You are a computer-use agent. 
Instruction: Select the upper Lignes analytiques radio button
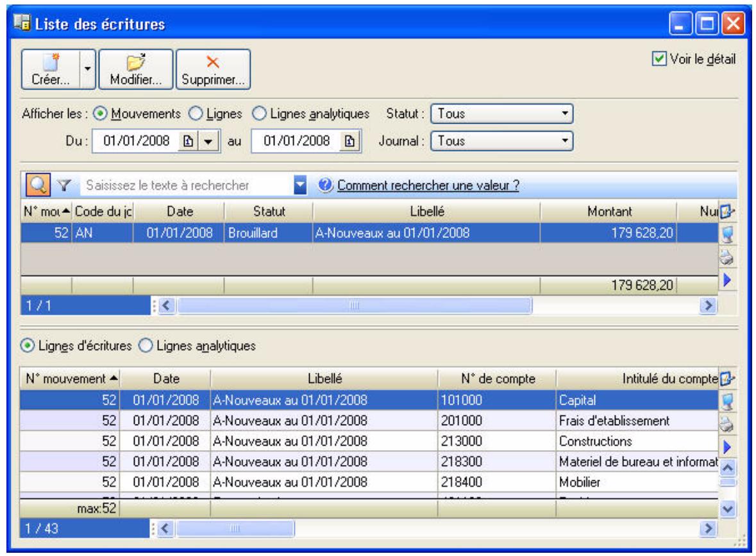point(259,114)
